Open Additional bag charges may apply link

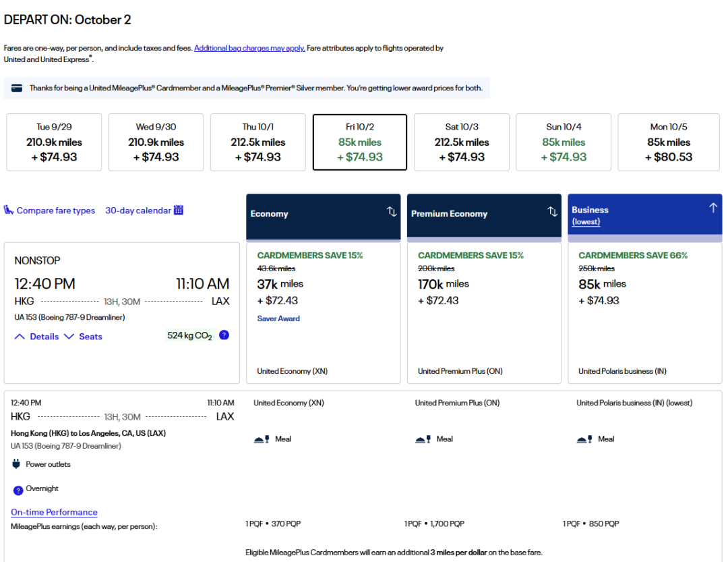[x=249, y=48]
